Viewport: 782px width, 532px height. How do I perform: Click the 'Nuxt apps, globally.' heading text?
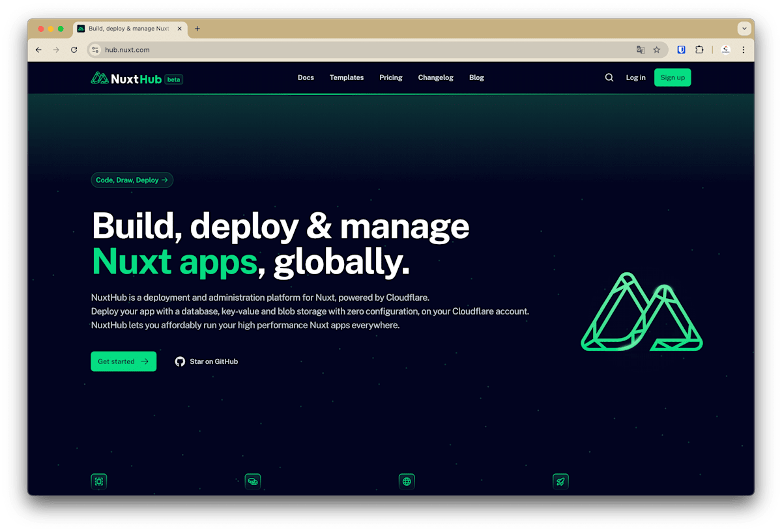click(x=251, y=262)
